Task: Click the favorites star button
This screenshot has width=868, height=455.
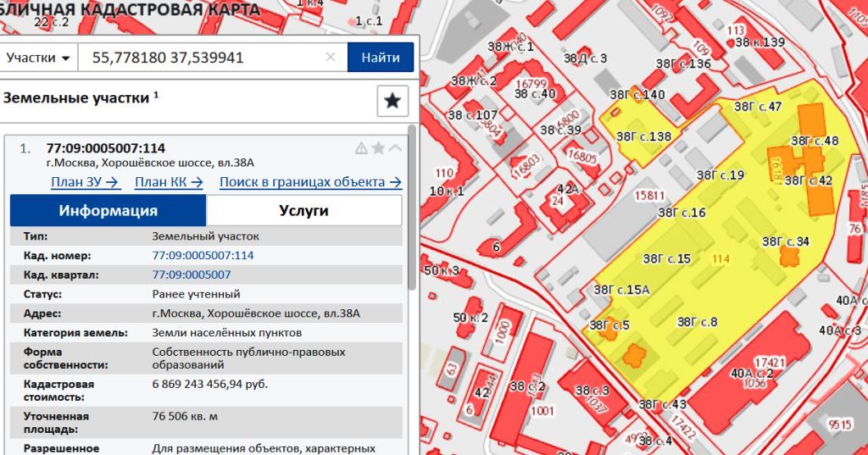Action: click(x=392, y=101)
